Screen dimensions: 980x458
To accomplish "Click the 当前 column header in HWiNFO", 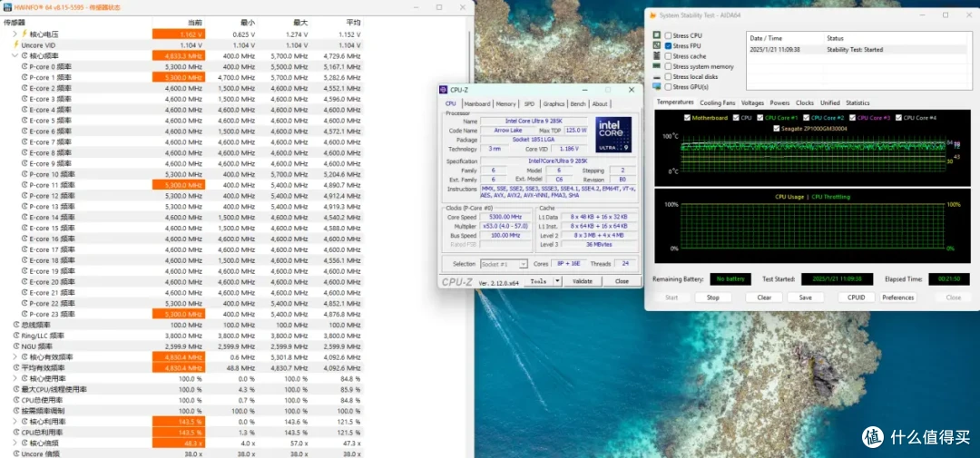I will (x=194, y=23).
